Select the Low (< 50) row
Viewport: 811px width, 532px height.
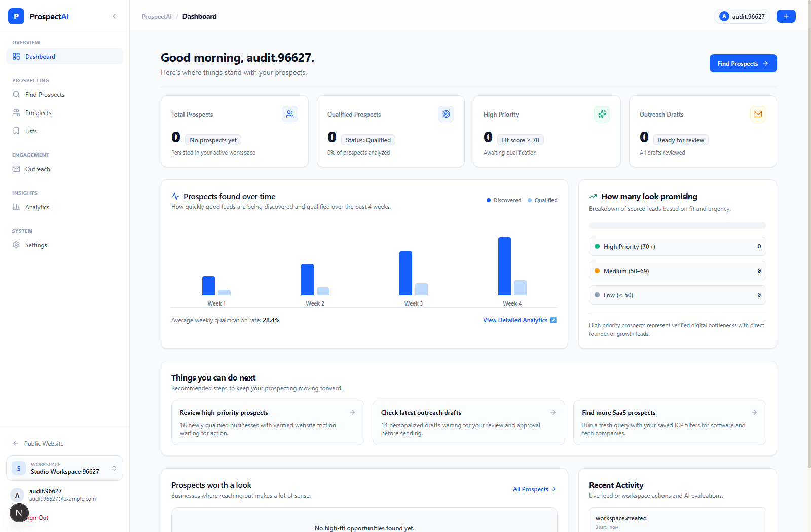tap(677, 295)
